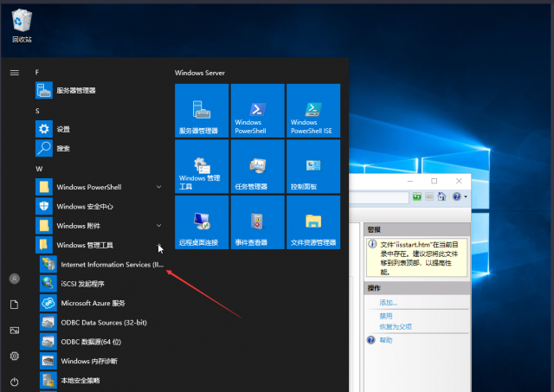Click the Disable link in IIS actions pane
554x392 pixels.
pyautogui.click(x=386, y=316)
